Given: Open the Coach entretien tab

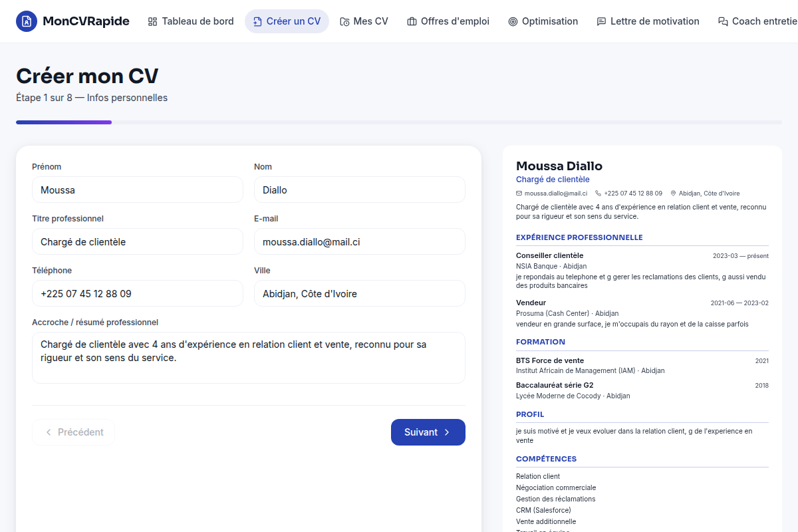Looking at the screenshot, I should pyautogui.click(x=754, y=21).
